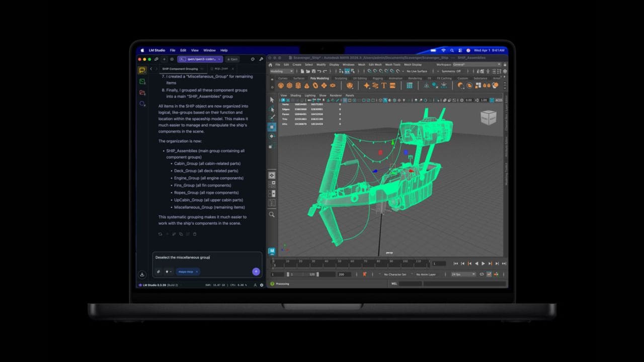Toggle the auto keyframe button
This screenshot has height=362, width=644.
tap(365, 275)
